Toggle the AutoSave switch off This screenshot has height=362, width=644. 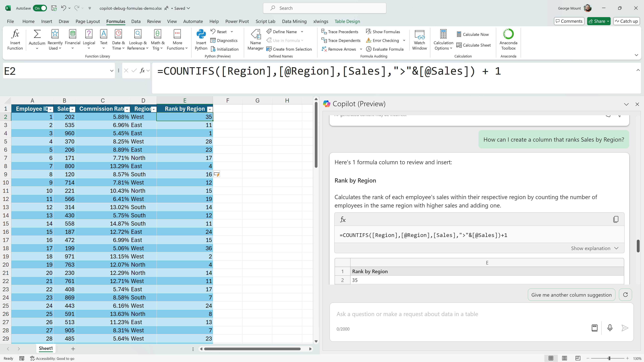coord(40,8)
